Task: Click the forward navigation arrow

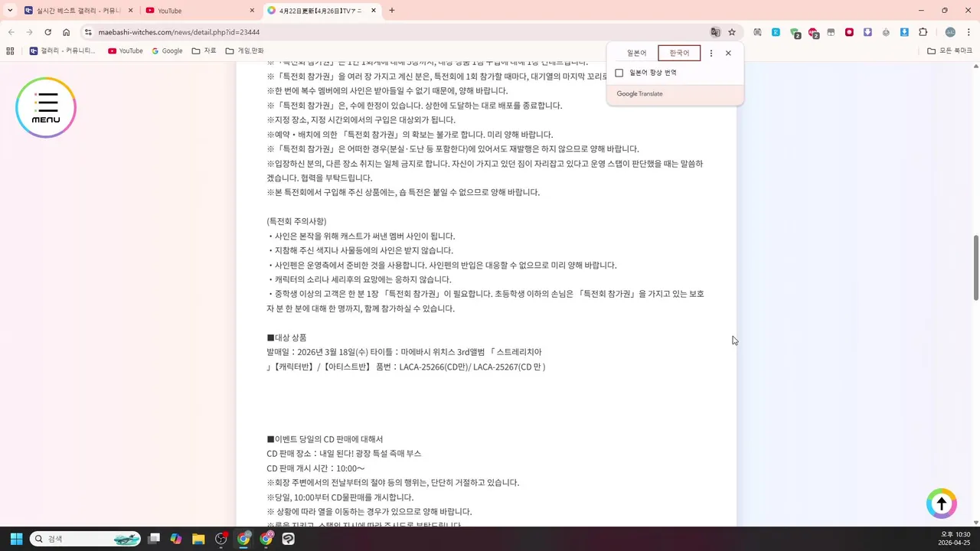Action: pos(29,32)
